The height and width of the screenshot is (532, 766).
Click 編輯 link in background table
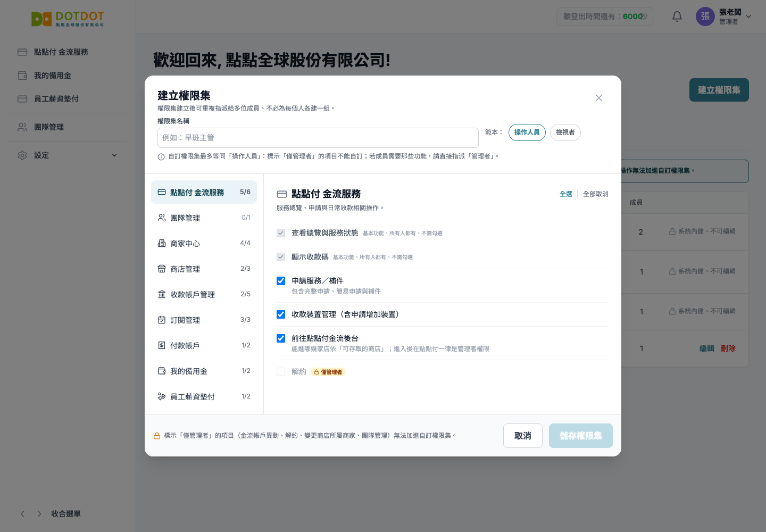(x=707, y=348)
